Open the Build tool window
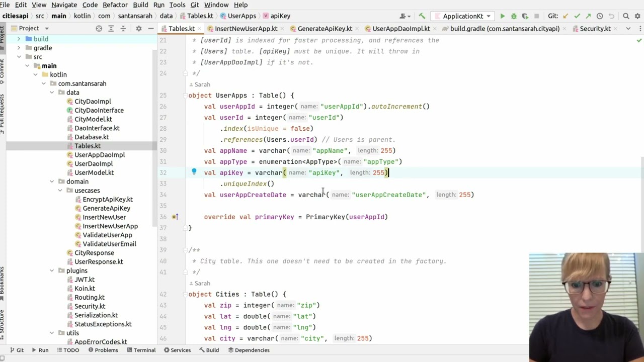644x362 pixels. pos(209,350)
